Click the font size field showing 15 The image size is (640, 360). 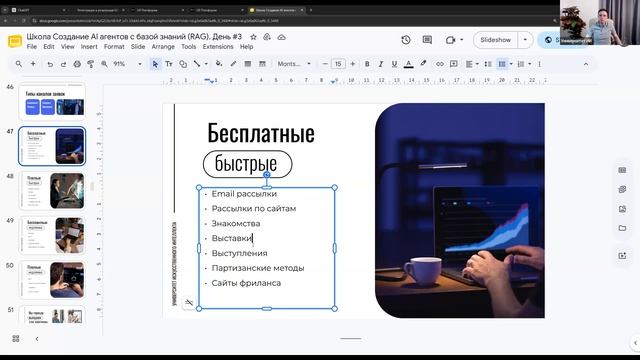338,64
